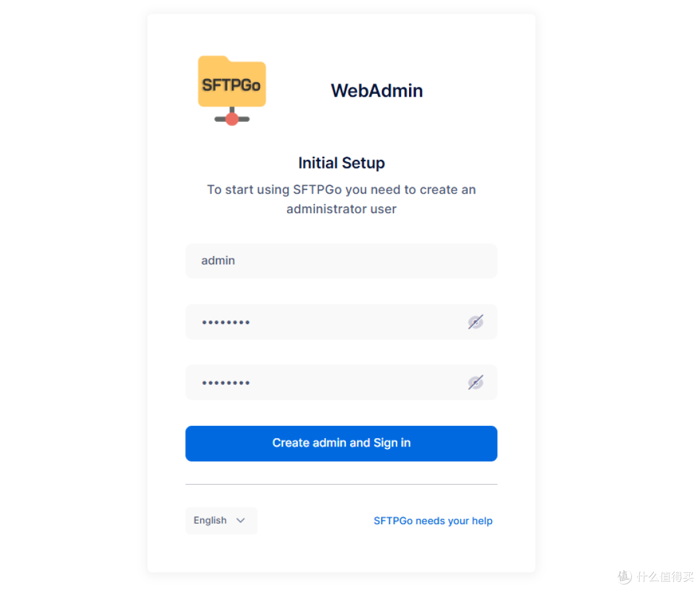Click the 什么值得买 watermark text
700x591 pixels.
pos(665,577)
